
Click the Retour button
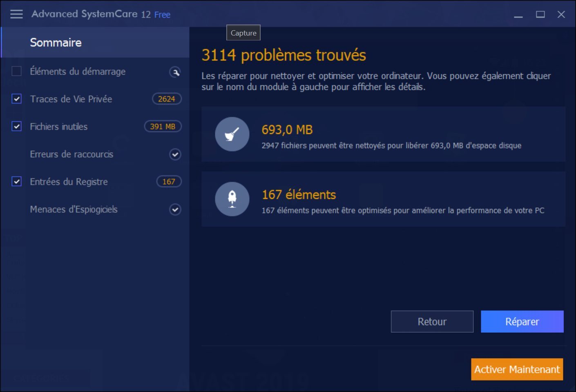(432, 322)
